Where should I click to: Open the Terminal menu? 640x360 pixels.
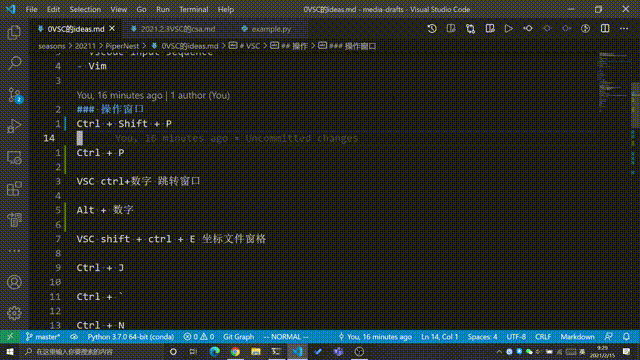(193, 9)
